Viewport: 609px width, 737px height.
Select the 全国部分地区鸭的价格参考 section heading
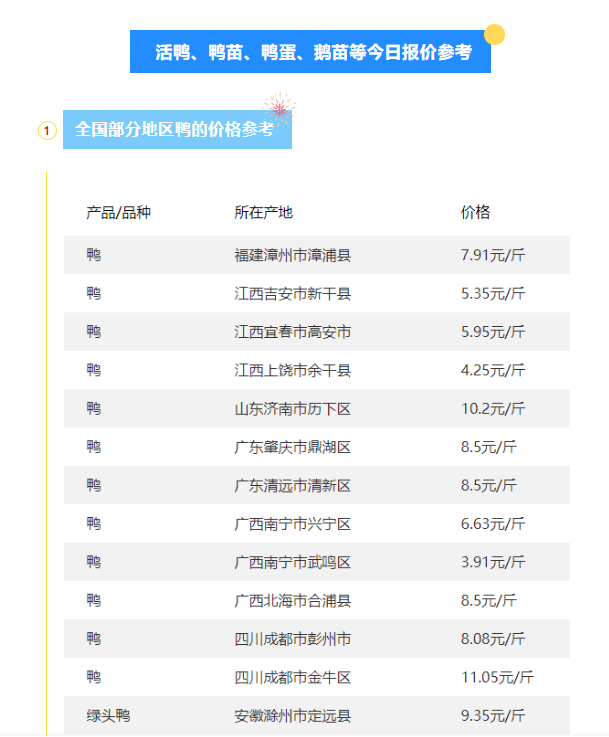[x=176, y=130]
